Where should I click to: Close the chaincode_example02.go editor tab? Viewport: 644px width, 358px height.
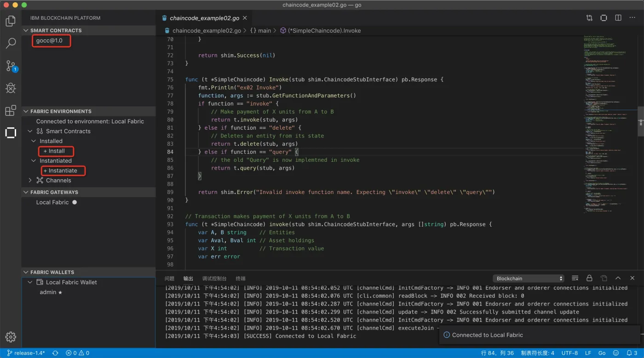click(x=245, y=18)
